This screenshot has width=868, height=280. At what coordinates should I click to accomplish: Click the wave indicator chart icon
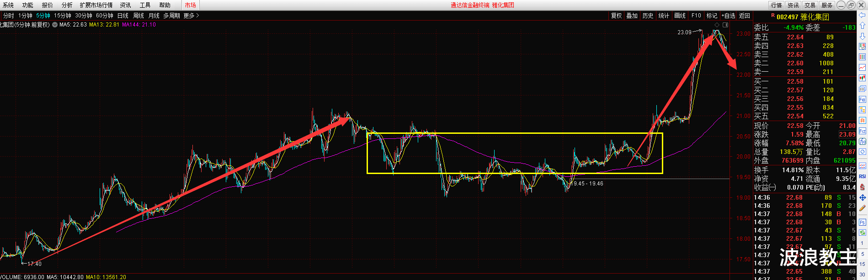[862, 165]
